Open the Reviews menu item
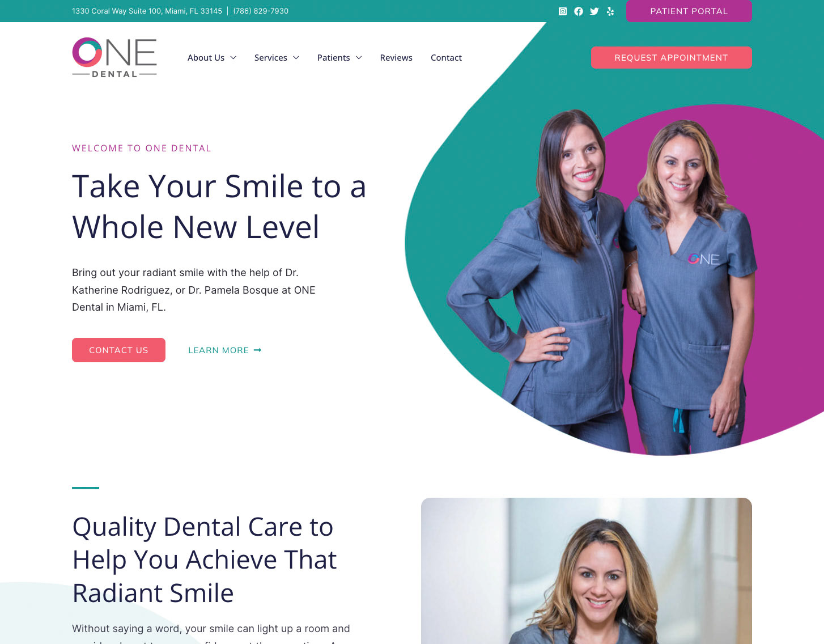The width and height of the screenshot is (824, 644). coord(396,58)
